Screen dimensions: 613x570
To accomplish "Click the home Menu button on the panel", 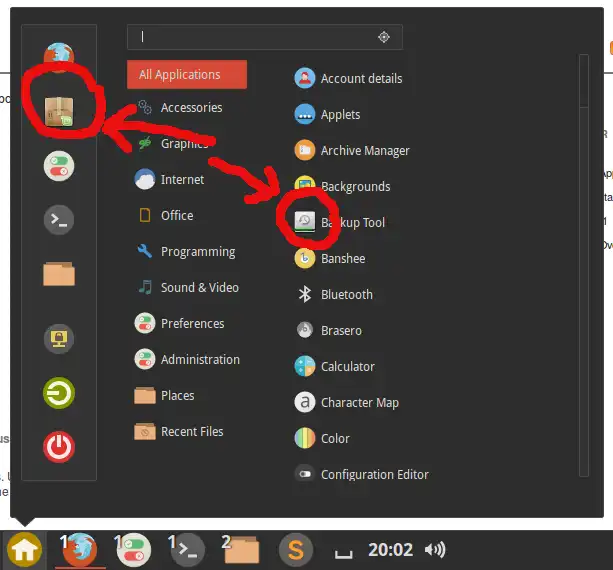I will click(24, 550).
